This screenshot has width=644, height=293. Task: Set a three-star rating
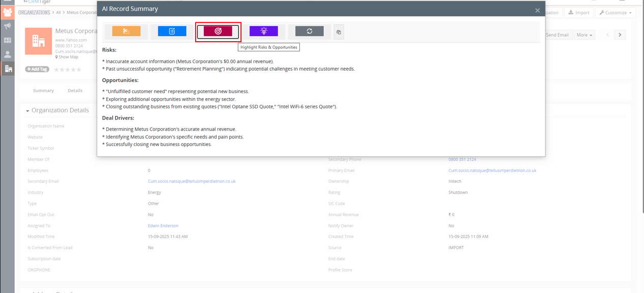point(68,70)
